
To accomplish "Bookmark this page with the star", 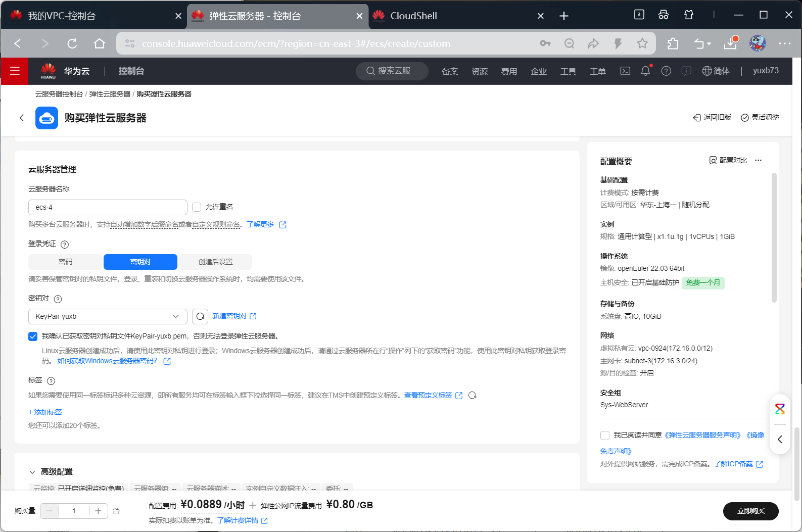I will click(642, 43).
